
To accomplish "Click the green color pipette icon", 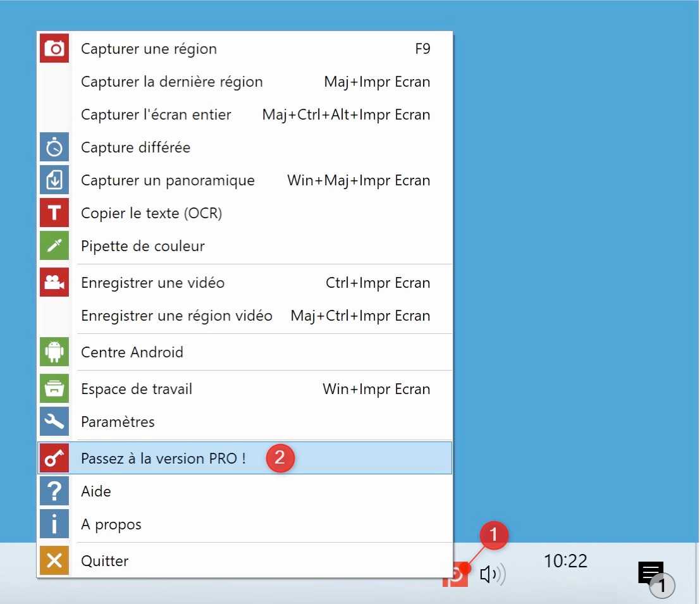I will click(54, 246).
